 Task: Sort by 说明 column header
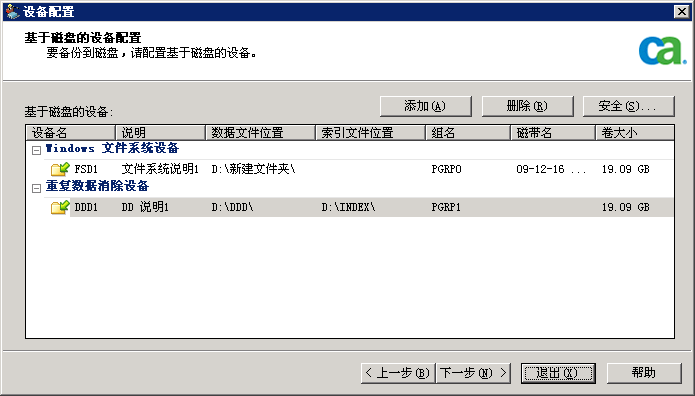160,133
